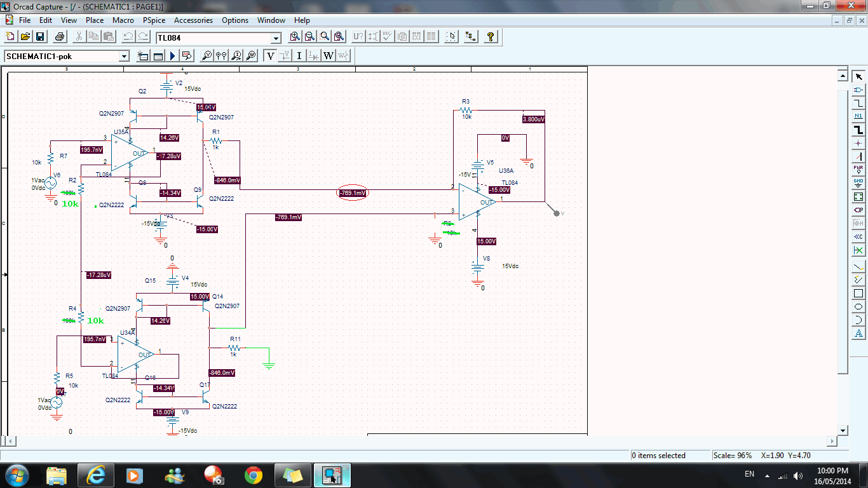Open help with the question mark icon
Screen dimensions: 868x488
pyautogui.click(x=491, y=37)
